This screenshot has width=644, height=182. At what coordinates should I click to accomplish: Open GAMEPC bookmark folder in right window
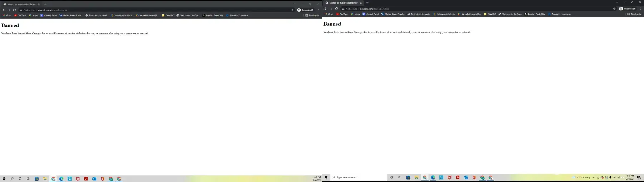coord(490,14)
